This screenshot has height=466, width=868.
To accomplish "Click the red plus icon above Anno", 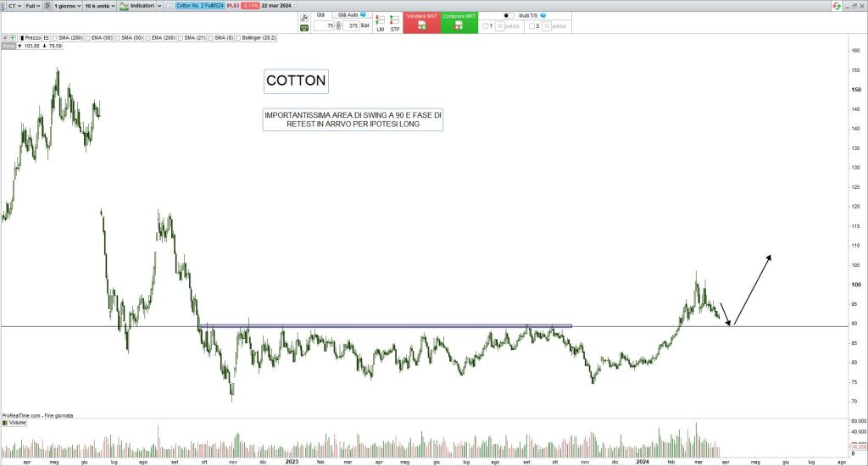I will coord(5,37).
